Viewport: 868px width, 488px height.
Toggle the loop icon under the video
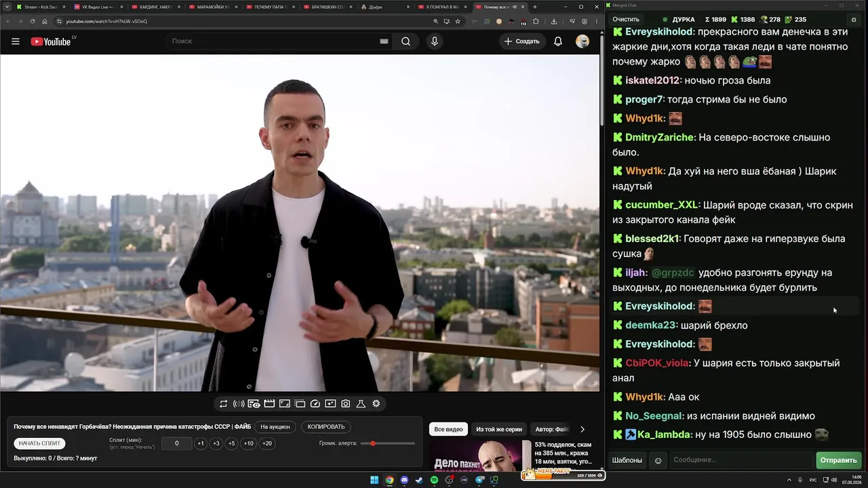(223, 404)
